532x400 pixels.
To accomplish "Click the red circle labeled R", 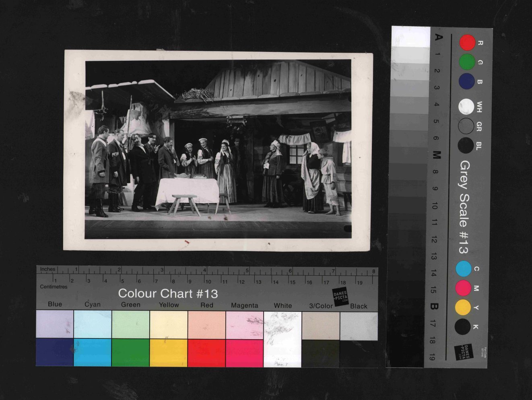I will [x=467, y=42].
